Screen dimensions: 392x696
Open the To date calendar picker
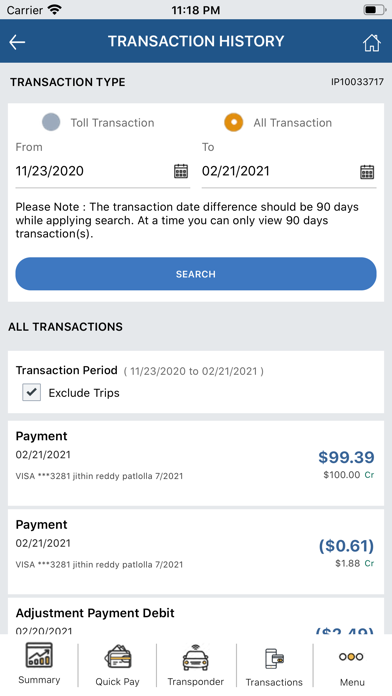pyautogui.click(x=367, y=171)
